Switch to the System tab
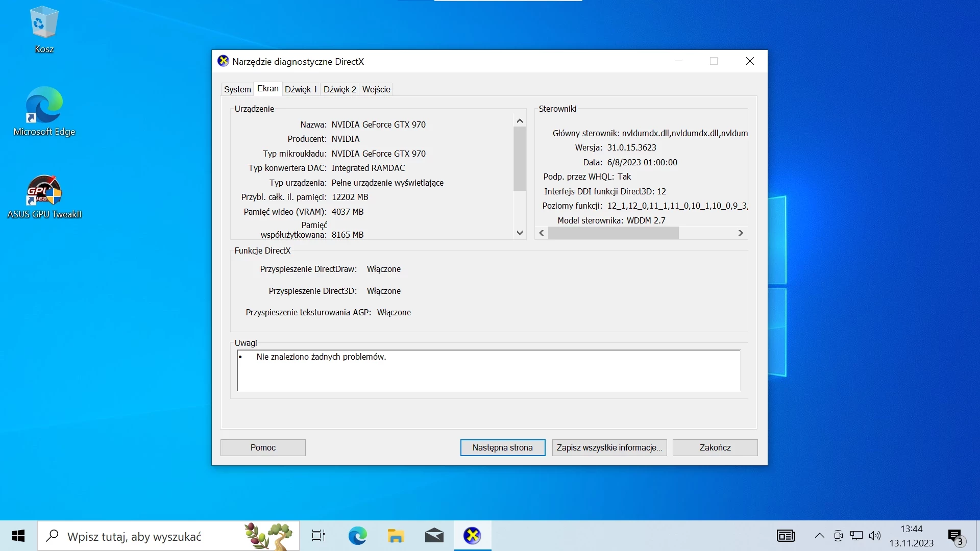 237,89
